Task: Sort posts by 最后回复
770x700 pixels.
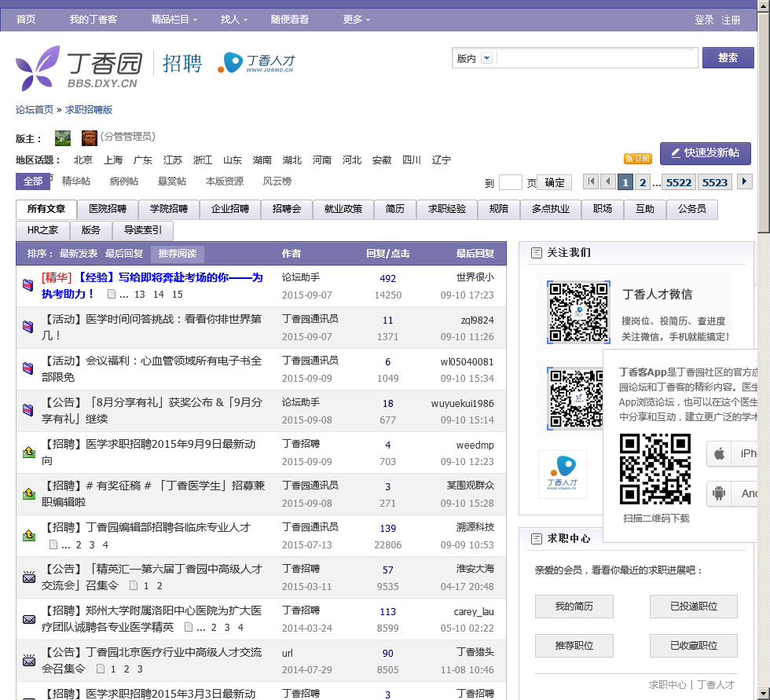Action: (124, 254)
